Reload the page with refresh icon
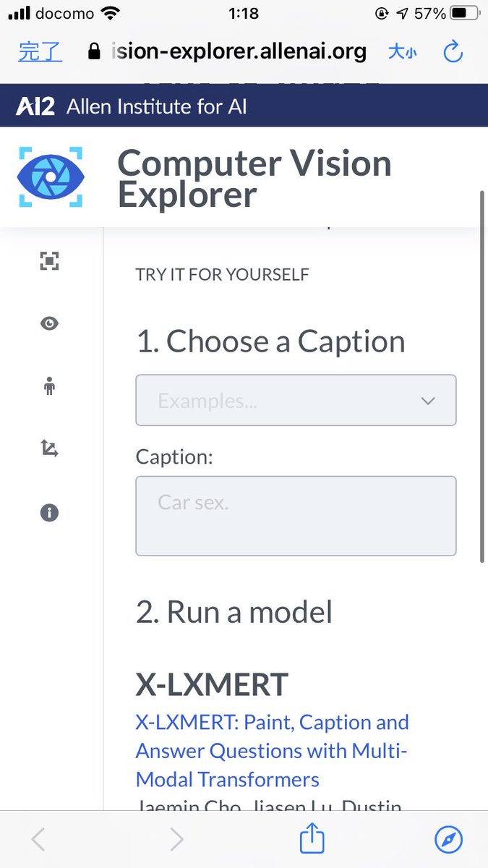This screenshot has width=488, height=868. pyautogui.click(x=453, y=52)
